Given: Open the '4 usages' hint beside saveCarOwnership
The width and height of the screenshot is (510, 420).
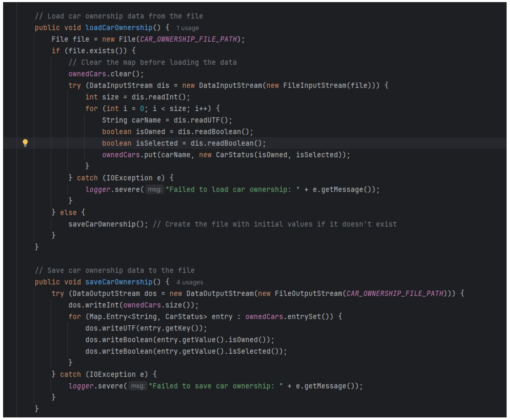Looking at the screenshot, I should (190, 282).
